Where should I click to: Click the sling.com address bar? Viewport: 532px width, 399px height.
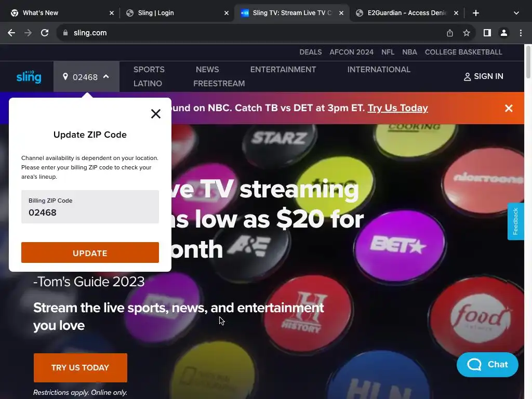(x=251, y=33)
